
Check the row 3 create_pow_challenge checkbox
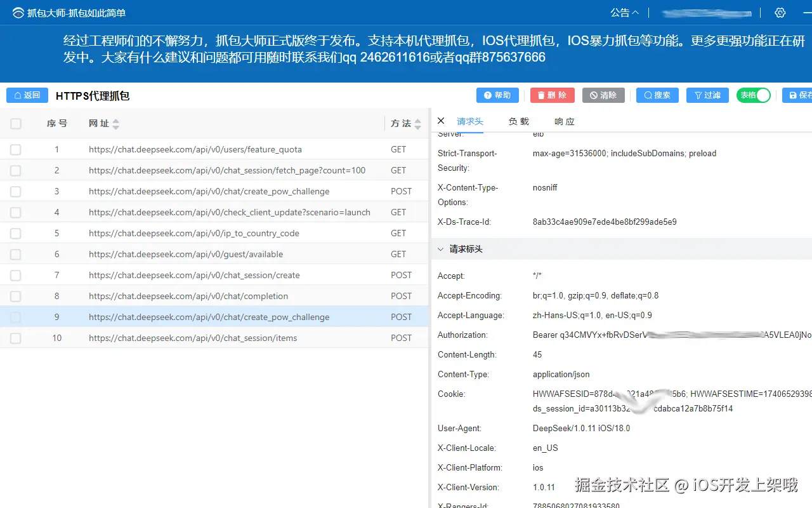click(x=16, y=192)
